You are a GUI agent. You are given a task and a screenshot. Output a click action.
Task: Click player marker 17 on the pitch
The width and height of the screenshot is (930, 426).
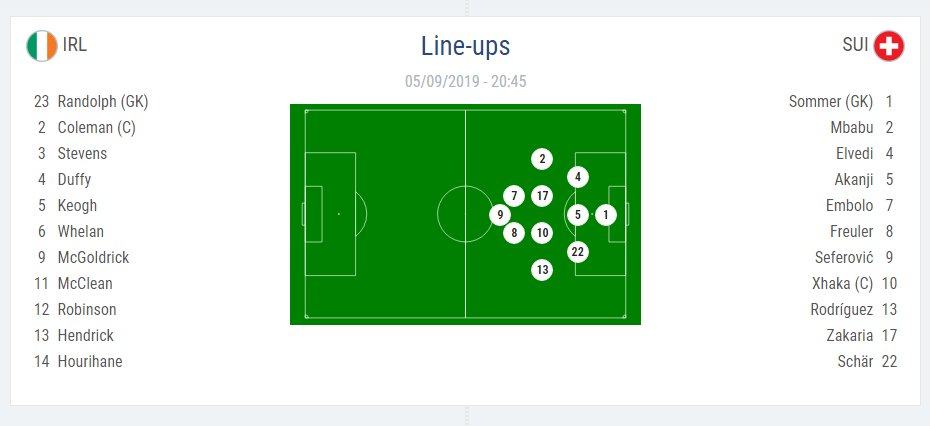click(x=542, y=196)
